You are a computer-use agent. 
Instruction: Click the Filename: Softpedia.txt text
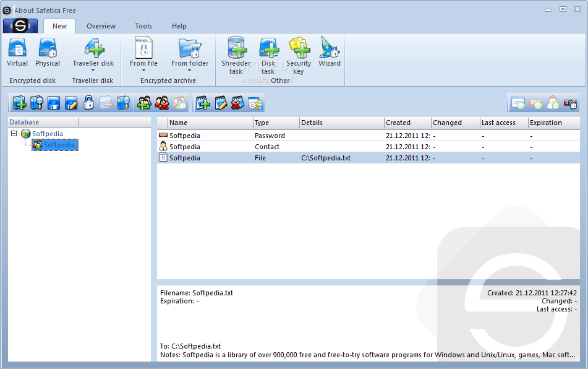pyautogui.click(x=197, y=293)
